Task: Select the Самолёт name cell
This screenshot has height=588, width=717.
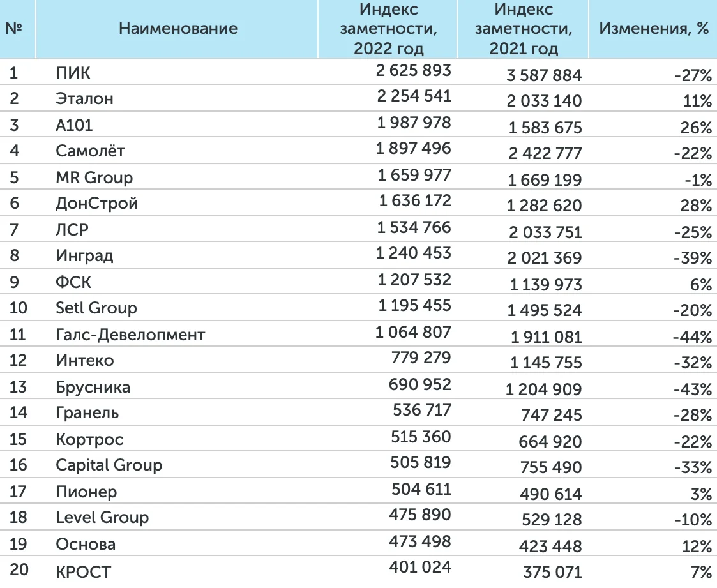Action: click(90, 151)
